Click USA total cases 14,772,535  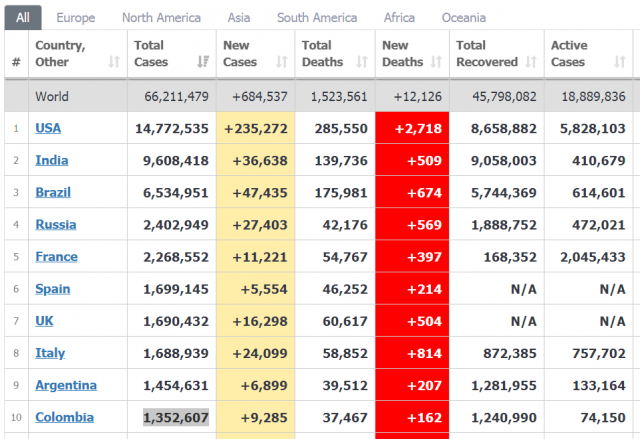coord(172,129)
